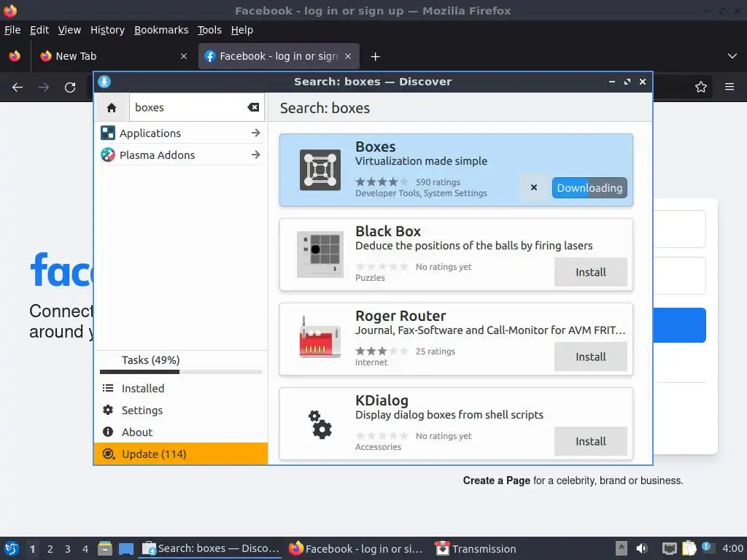Switch to Facebook log in tab
The image size is (747, 560).
[x=279, y=56]
